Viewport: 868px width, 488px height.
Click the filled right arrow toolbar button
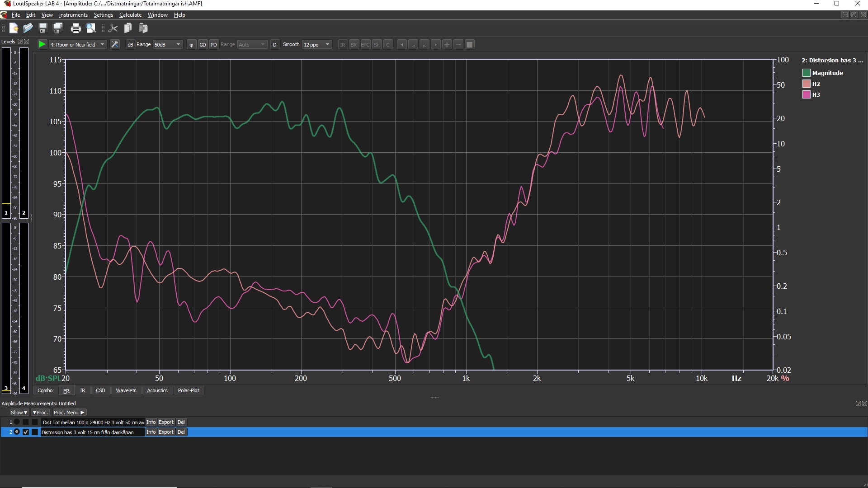(436, 44)
